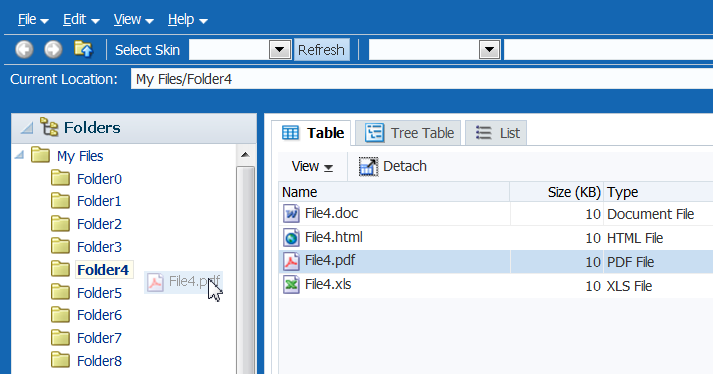Click the XLS File type cell
This screenshot has width=713, height=374.
point(629,286)
